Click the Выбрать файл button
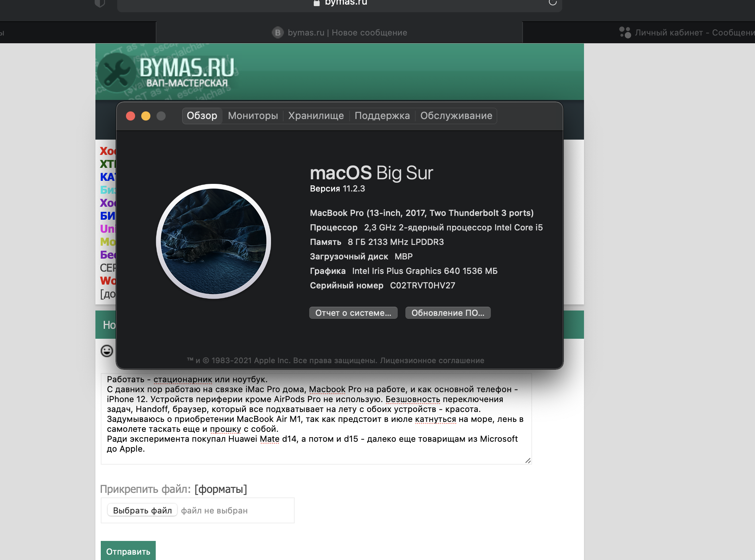The height and width of the screenshot is (560, 755). pyautogui.click(x=142, y=510)
